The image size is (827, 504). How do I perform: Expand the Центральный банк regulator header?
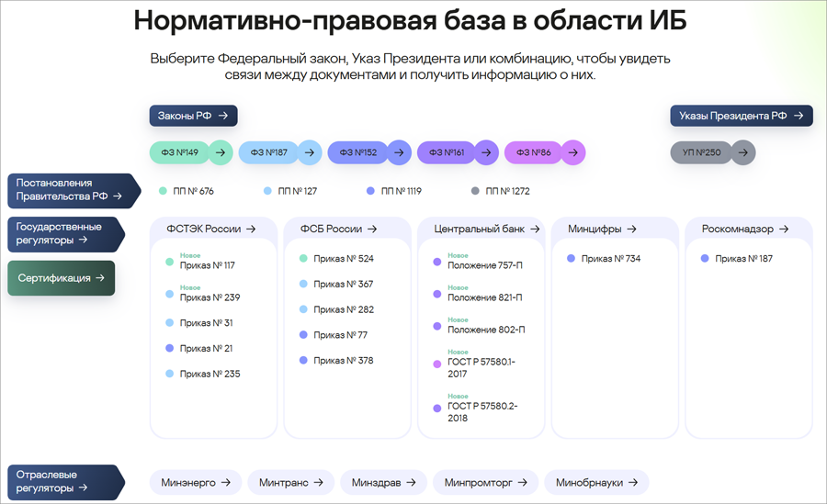(x=487, y=229)
